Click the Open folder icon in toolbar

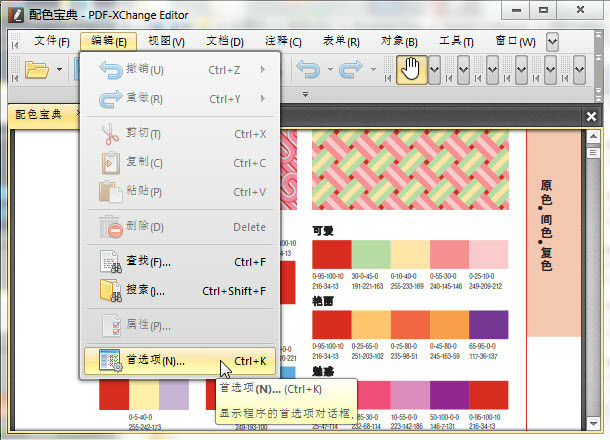coord(37,70)
